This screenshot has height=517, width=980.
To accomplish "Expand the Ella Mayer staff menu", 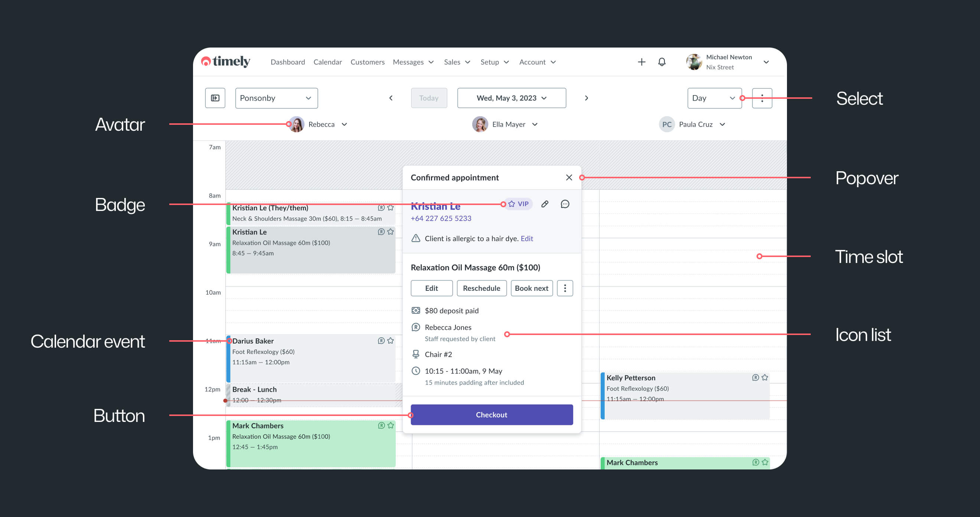I will [x=534, y=124].
